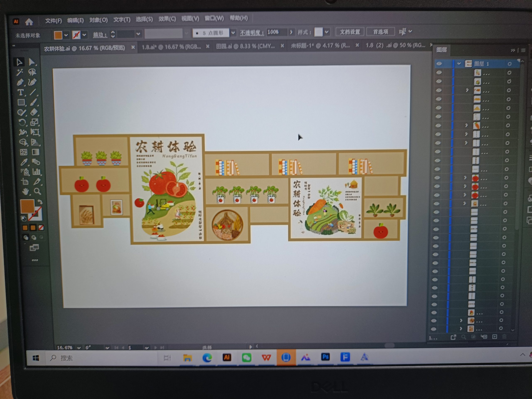Select the Pen tool
This screenshot has width=532, height=399.
20,83
